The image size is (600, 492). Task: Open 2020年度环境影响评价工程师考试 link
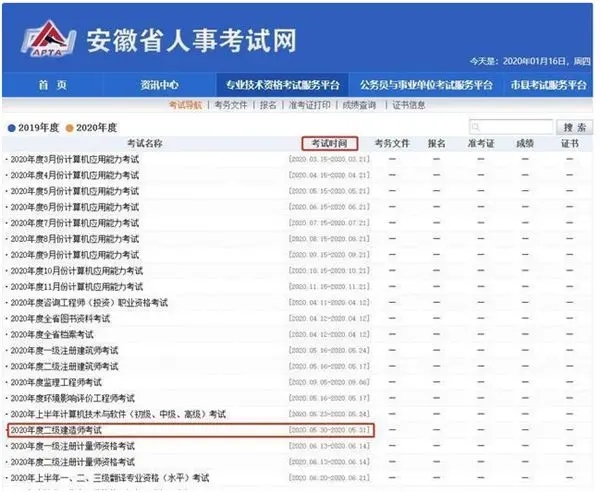pos(73,399)
